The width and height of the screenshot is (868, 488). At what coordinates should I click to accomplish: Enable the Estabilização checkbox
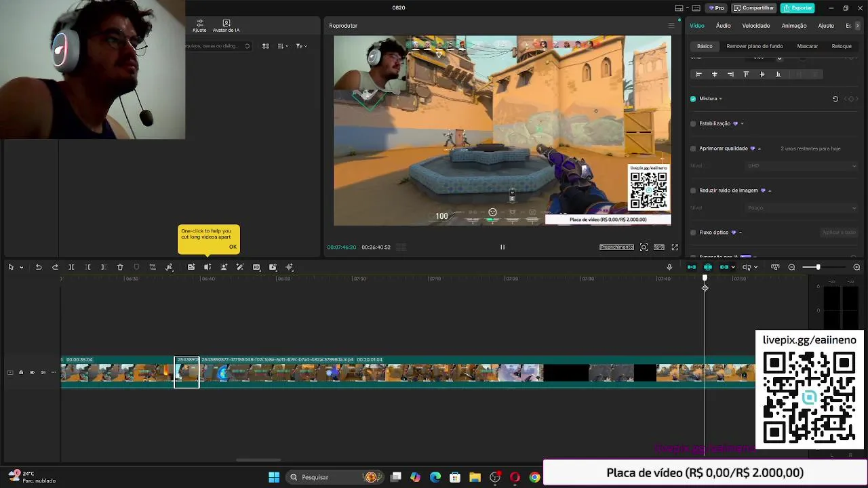pos(693,123)
